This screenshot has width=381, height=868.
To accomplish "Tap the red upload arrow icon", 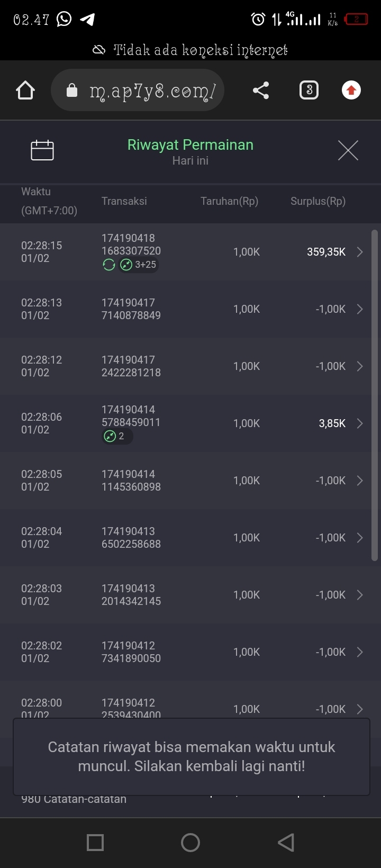I will [x=351, y=91].
